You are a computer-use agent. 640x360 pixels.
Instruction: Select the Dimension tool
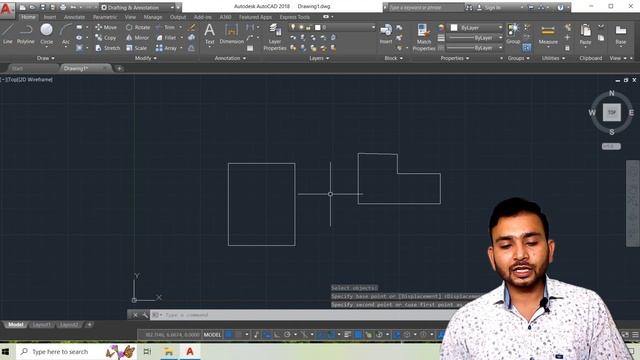click(x=231, y=33)
